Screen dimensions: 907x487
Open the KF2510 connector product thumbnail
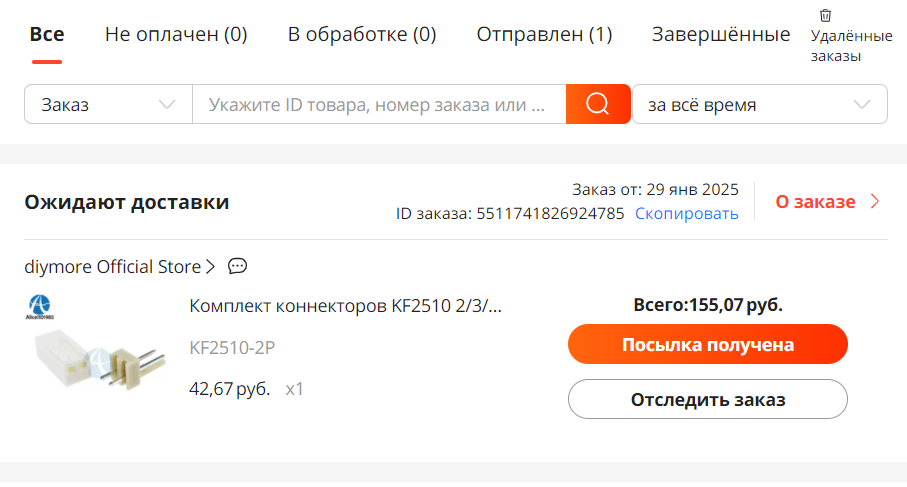[x=99, y=359]
